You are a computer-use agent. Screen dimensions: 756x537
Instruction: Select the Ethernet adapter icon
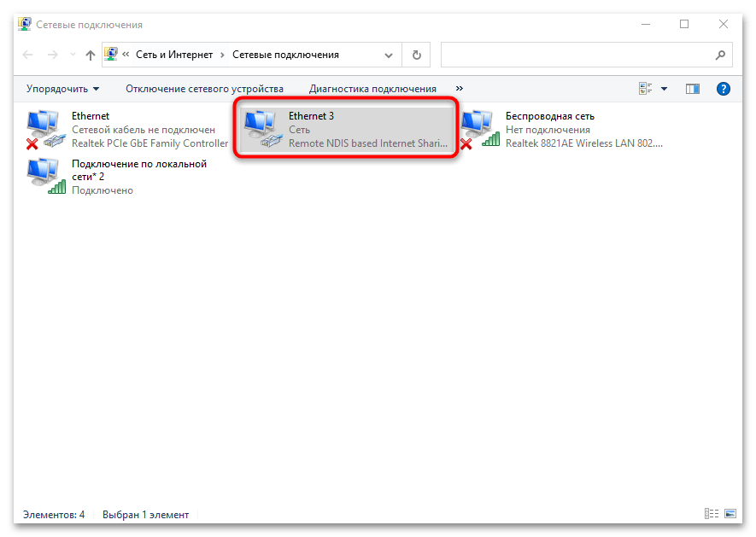click(45, 129)
